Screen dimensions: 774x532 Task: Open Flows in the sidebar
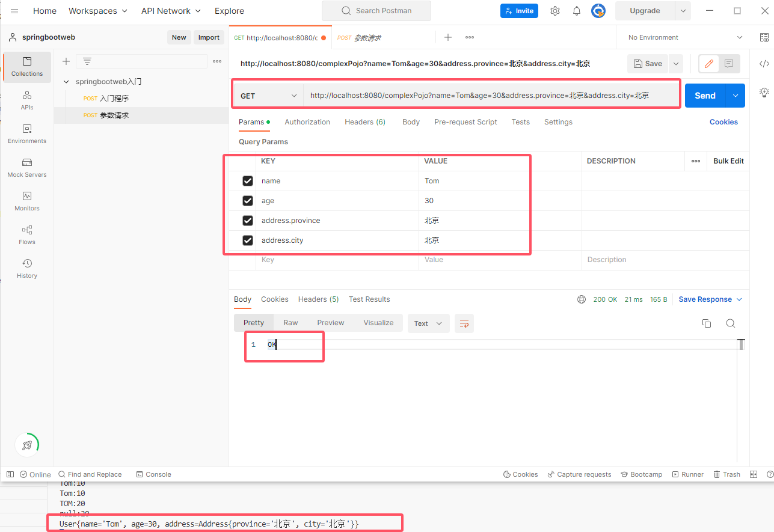pyautogui.click(x=27, y=235)
